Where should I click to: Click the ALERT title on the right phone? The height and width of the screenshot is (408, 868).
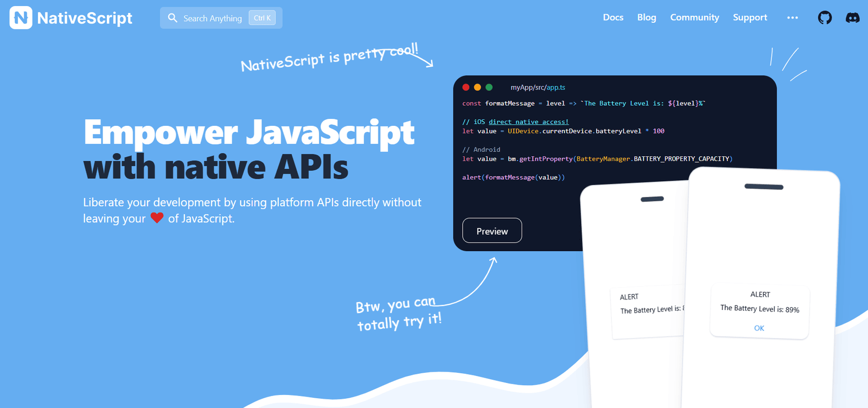tap(760, 295)
